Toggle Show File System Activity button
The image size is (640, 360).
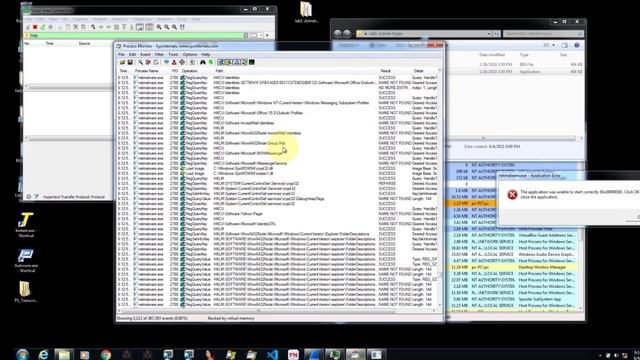[228, 62]
